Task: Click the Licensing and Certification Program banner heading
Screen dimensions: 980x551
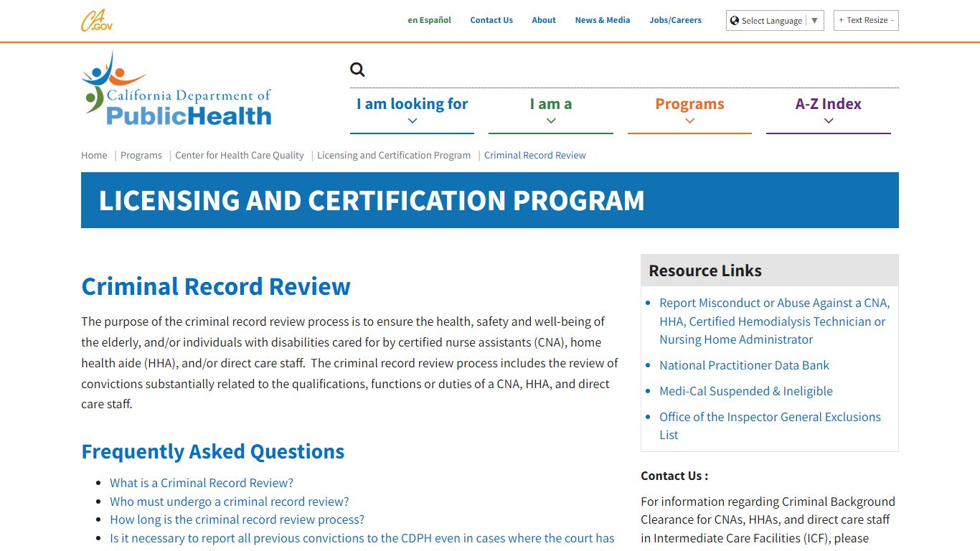Action: click(x=372, y=200)
